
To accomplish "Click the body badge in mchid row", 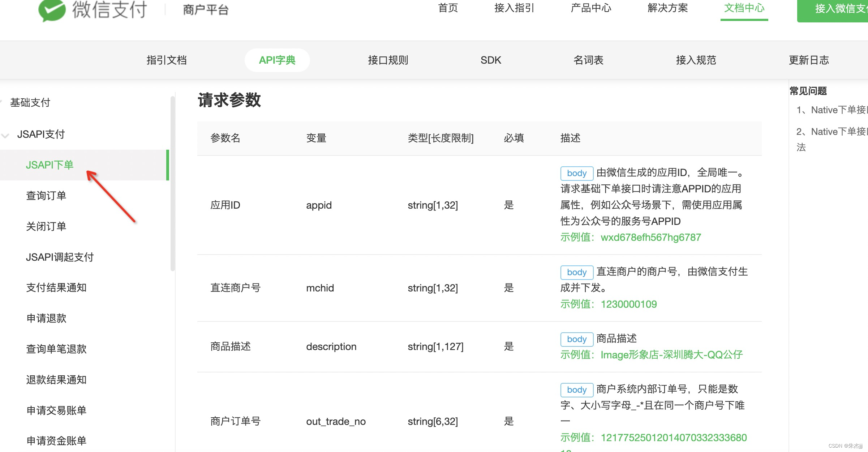I will [x=577, y=272].
